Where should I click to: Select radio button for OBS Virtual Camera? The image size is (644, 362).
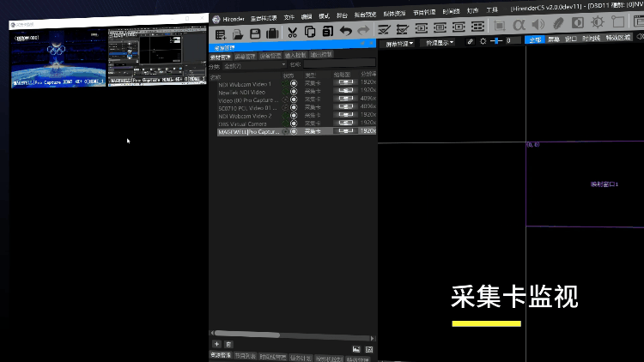pos(294,124)
